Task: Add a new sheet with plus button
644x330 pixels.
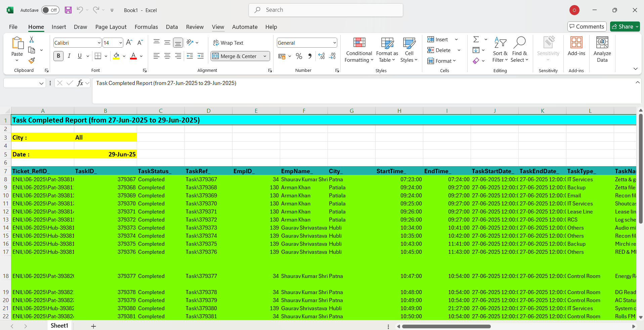Action: [x=93, y=326]
